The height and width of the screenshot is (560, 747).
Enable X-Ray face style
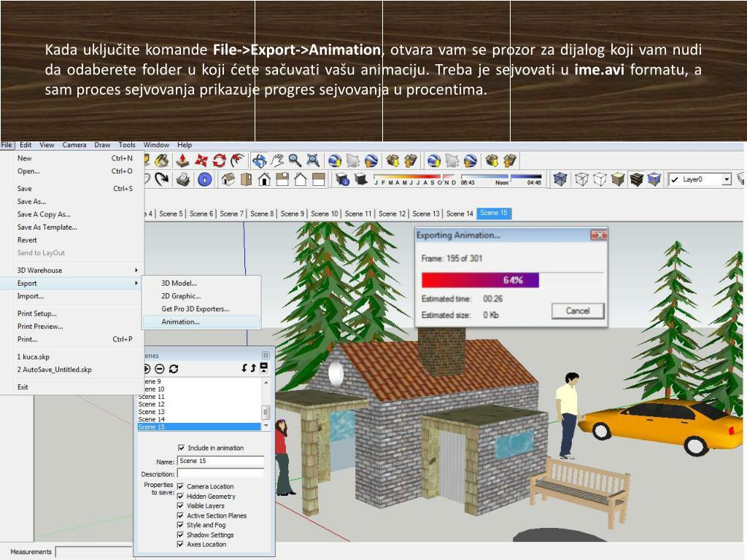click(560, 179)
